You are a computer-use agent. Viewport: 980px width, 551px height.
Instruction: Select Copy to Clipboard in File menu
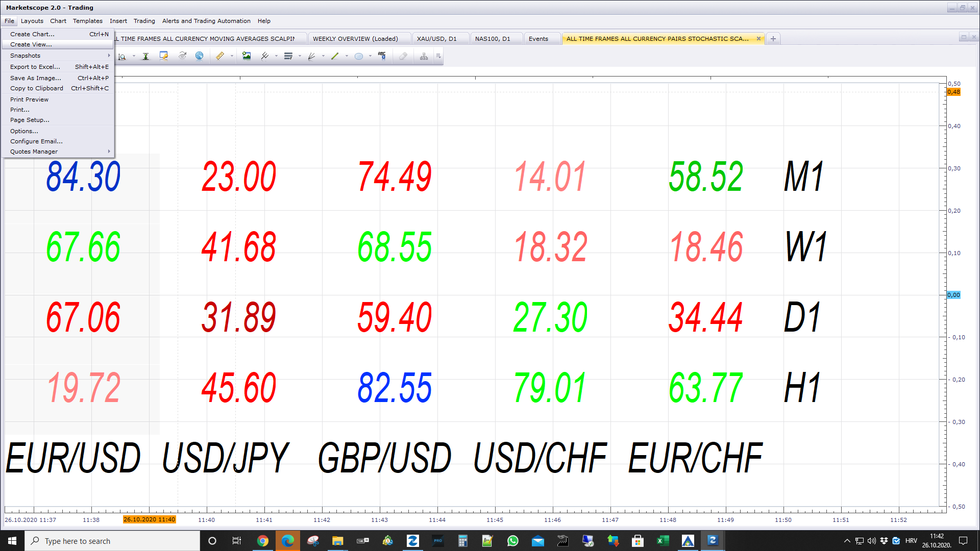[x=58, y=88]
